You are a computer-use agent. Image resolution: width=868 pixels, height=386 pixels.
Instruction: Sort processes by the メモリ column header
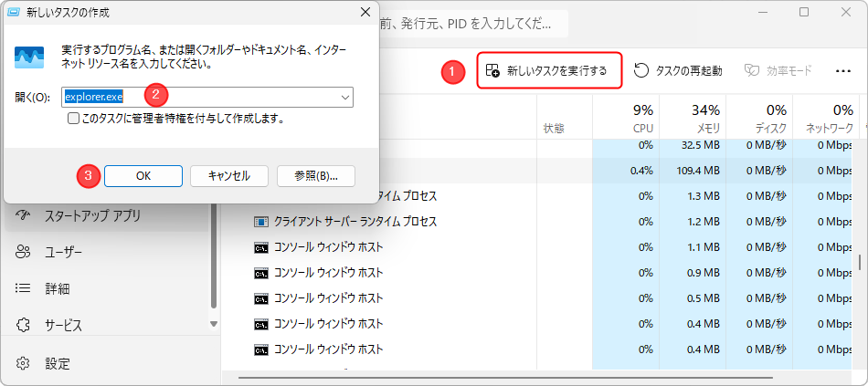693,117
